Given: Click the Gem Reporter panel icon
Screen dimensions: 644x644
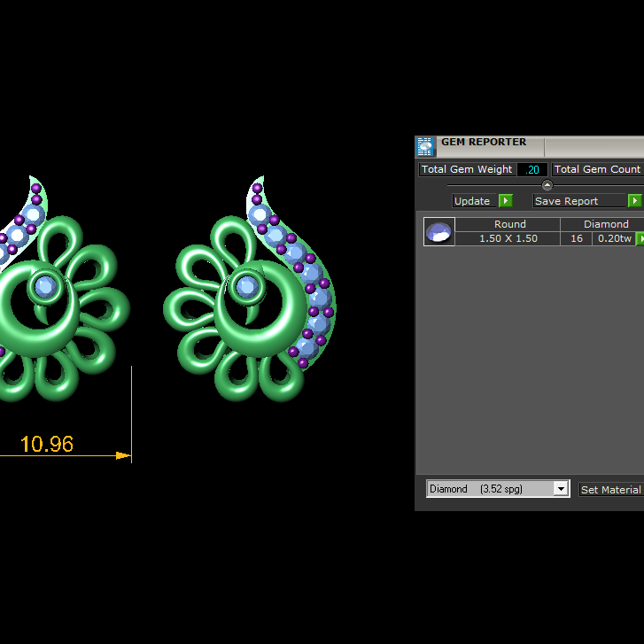Looking at the screenshot, I should click(x=425, y=146).
